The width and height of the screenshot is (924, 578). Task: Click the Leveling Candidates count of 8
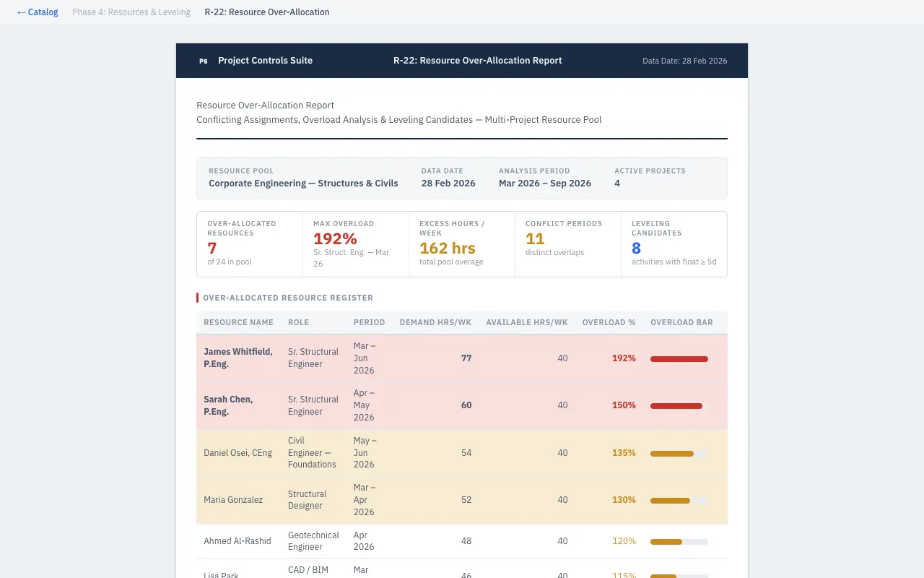637,249
